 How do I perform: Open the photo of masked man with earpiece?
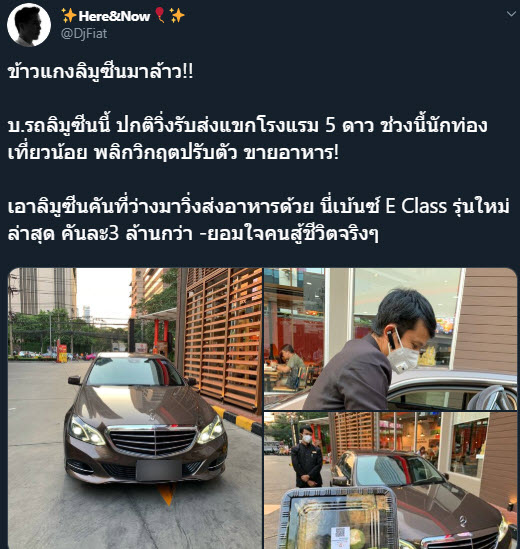tap(390, 339)
